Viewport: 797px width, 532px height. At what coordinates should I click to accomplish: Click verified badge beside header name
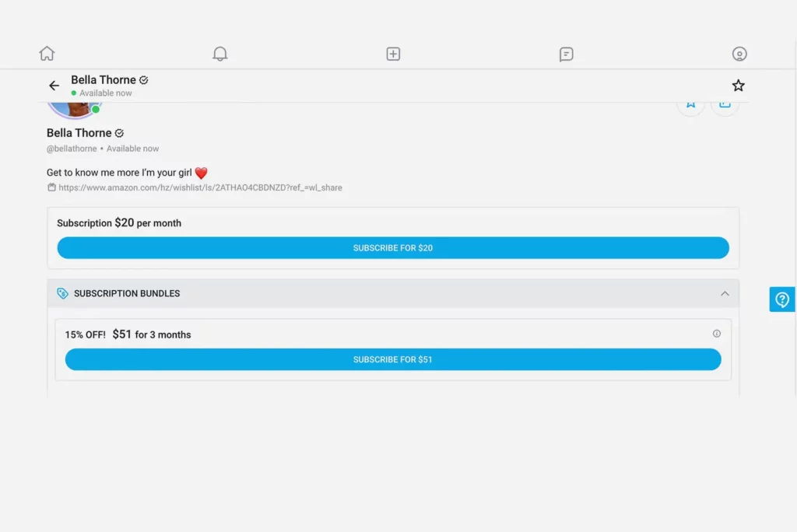click(144, 80)
